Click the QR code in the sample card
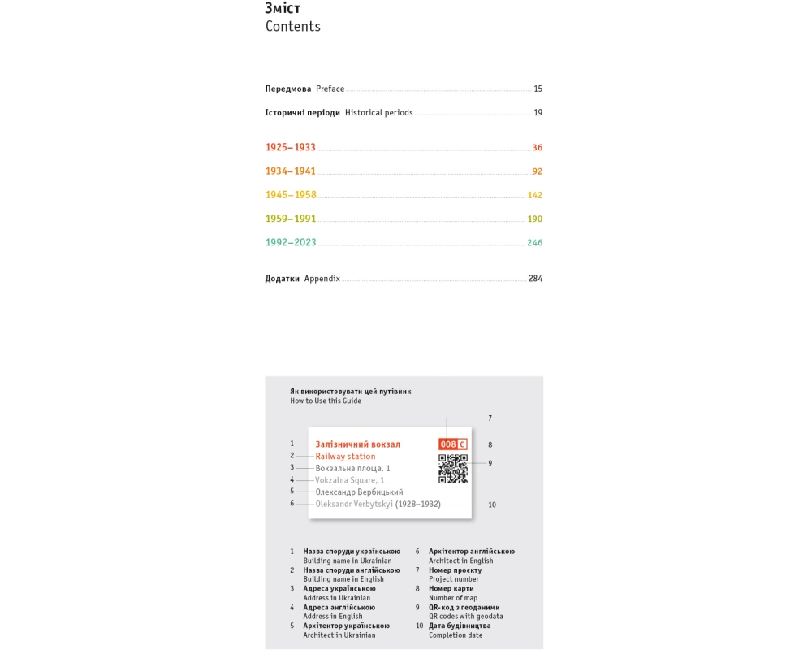This screenshot has width=812, height=650. click(453, 469)
